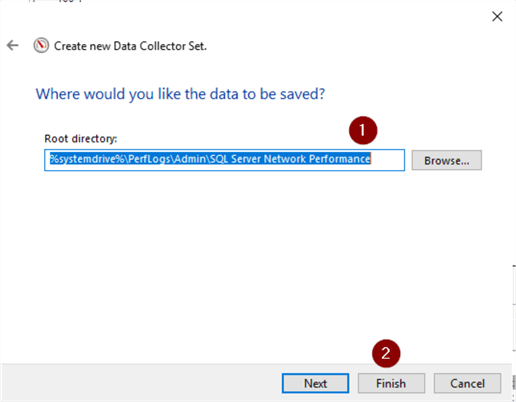This screenshot has height=402, width=516.
Task: Click the 'Where would you like the data to be saved?' heading
Action: [x=180, y=94]
